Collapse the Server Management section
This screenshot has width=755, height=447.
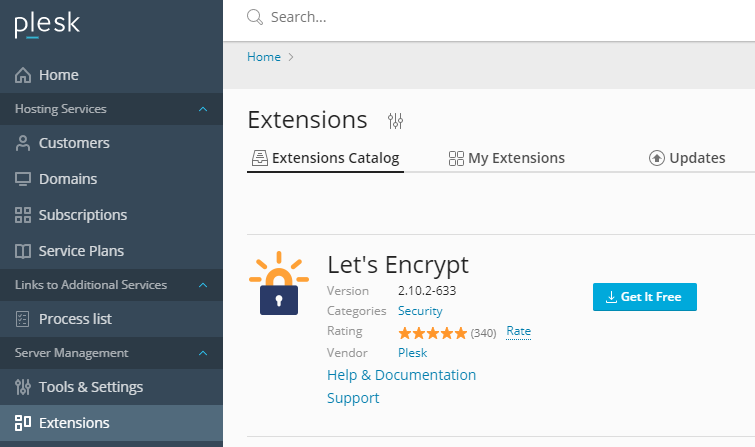[x=203, y=353]
